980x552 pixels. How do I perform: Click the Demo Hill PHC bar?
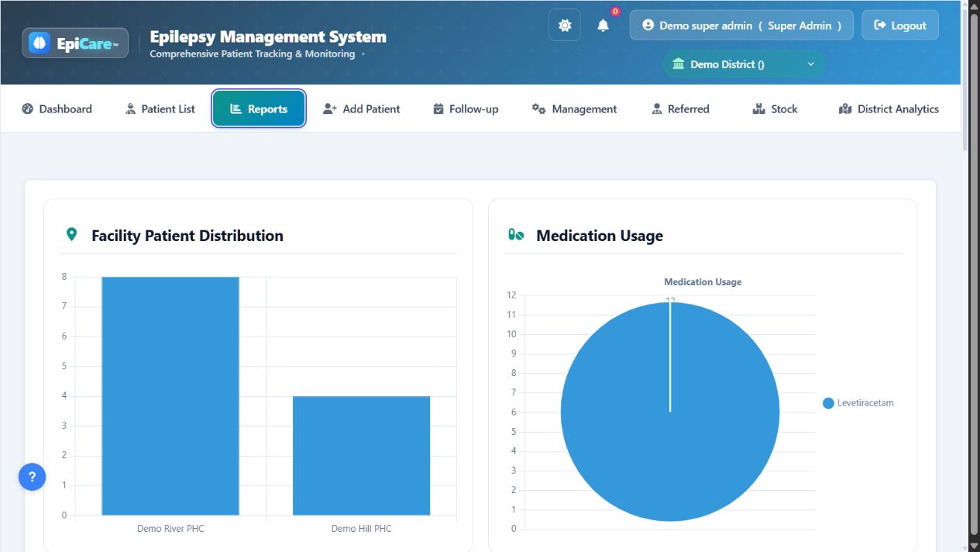361,456
